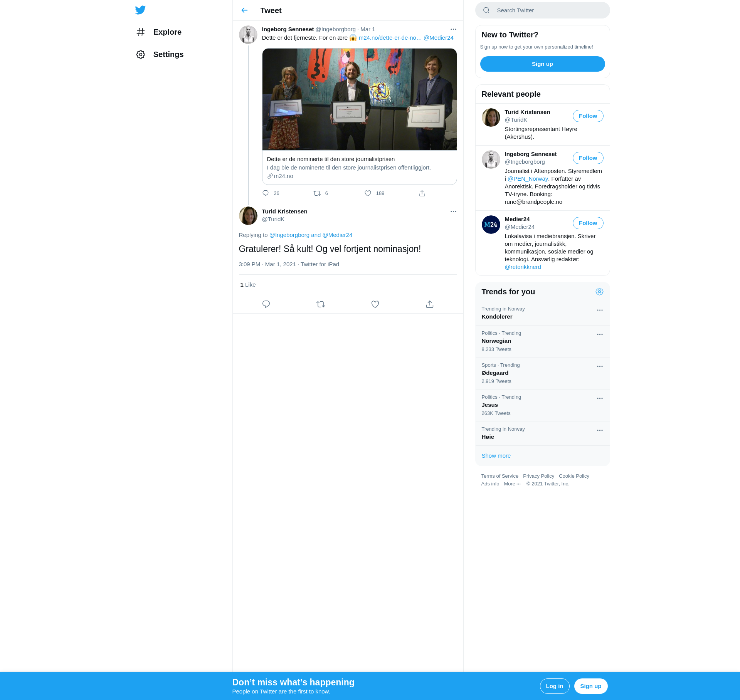Open Ingeborg Senneset's avatar in Relevant people
Screen dimensions: 740x700
pyautogui.click(x=491, y=159)
